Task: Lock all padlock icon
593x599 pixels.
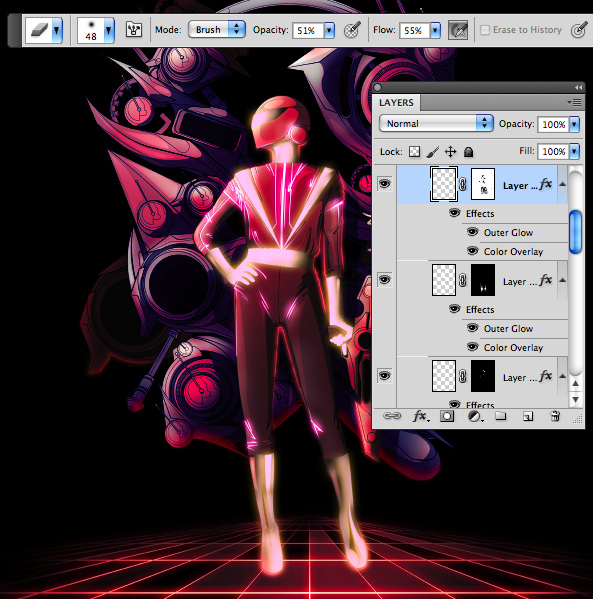Action: coord(468,152)
